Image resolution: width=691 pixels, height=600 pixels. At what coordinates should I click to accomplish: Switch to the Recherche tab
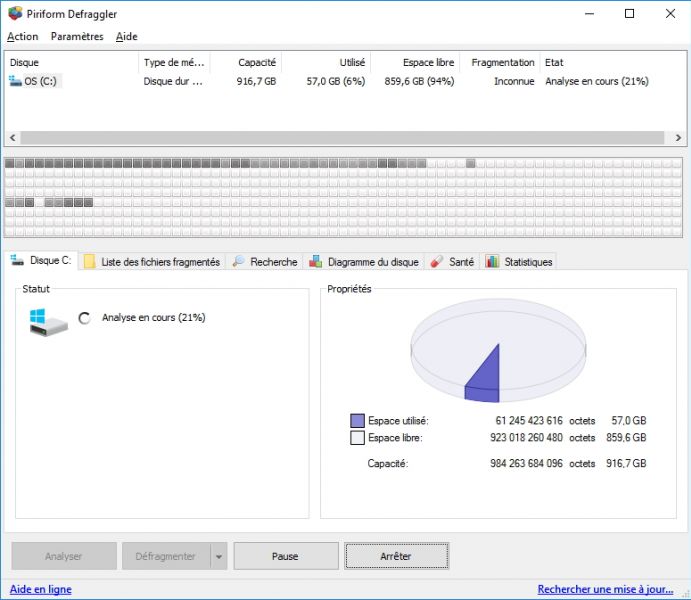(x=264, y=262)
